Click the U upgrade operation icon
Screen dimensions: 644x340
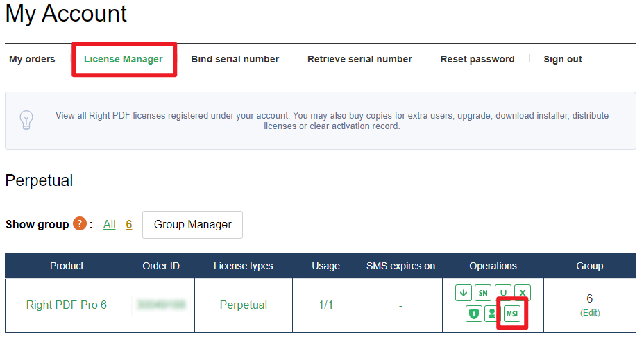coord(503,292)
